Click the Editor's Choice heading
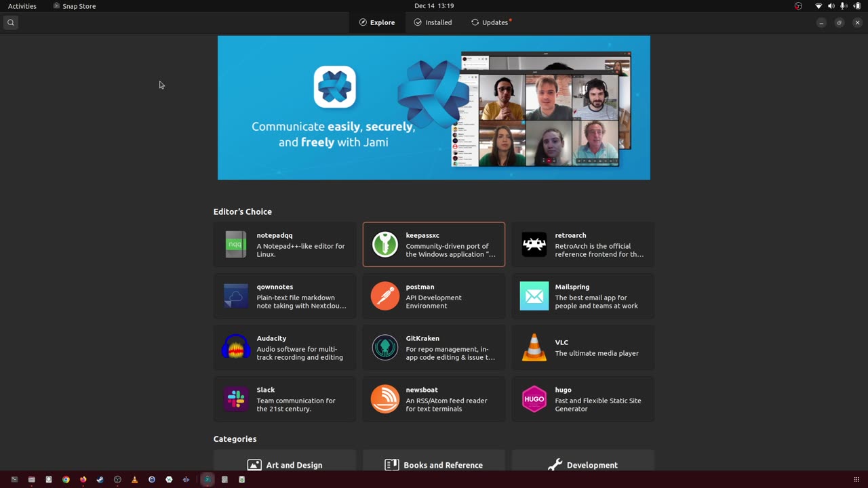This screenshot has height=488, width=868. click(243, 211)
